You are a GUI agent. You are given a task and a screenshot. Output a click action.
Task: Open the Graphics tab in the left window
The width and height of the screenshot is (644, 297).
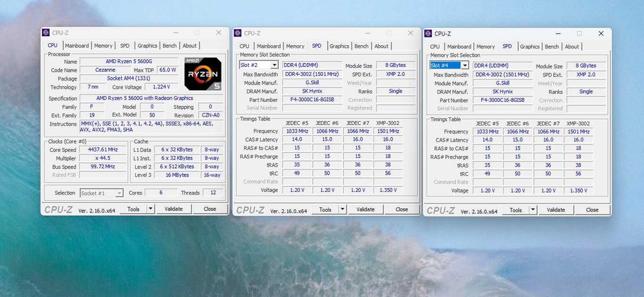point(147,46)
